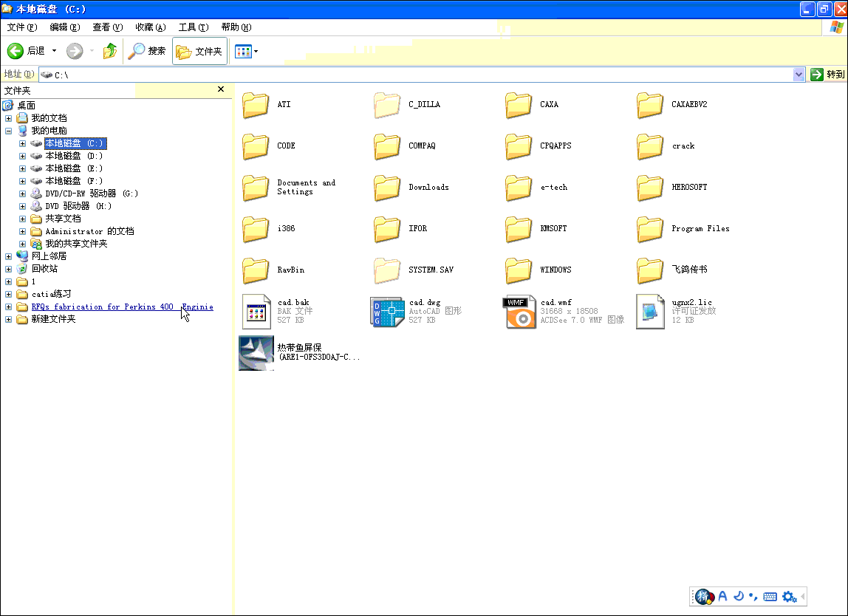Open the Back history dropdown arrow
Screen dimensions: 848x616
click(54, 51)
